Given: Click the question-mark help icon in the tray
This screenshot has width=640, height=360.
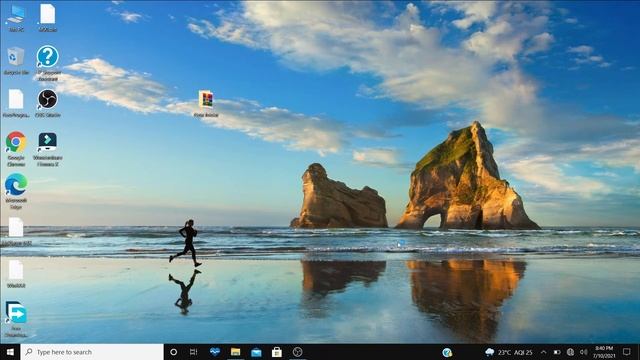Looking at the screenshot, I should point(447,352).
